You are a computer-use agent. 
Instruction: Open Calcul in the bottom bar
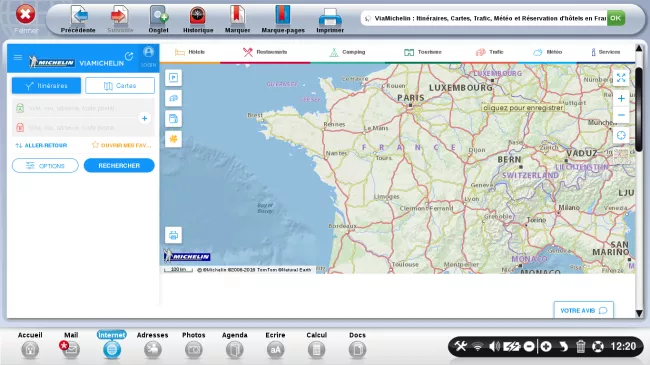(316, 345)
